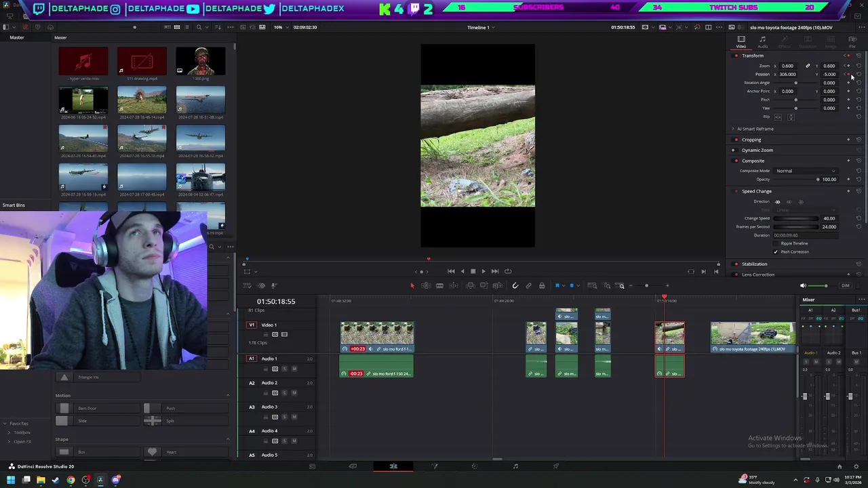The height and width of the screenshot is (488, 868).
Task: Click the Custom Zoom magnifier icon
Action: (x=620, y=285)
